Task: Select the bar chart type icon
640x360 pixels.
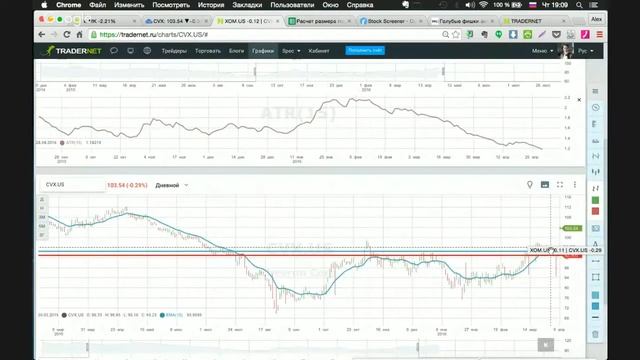Action: click(x=596, y=188)
